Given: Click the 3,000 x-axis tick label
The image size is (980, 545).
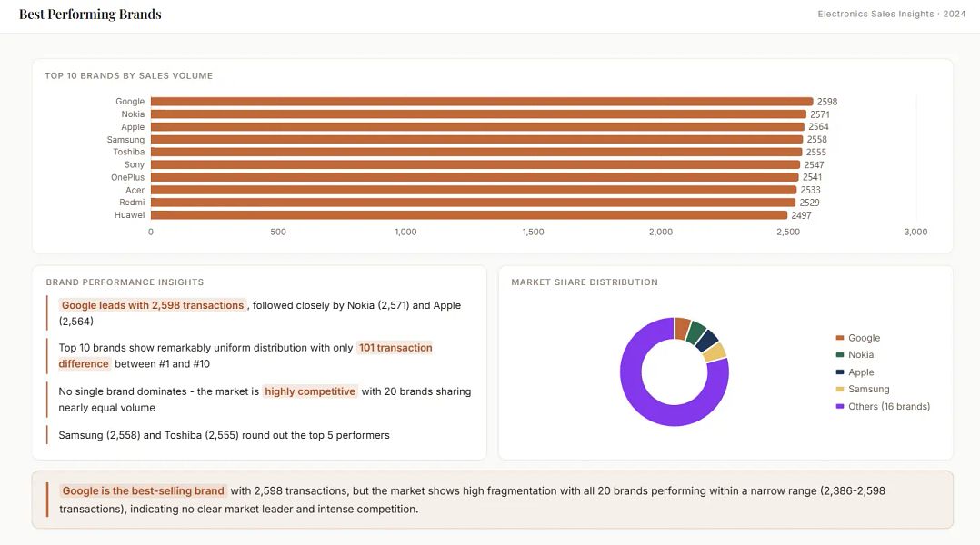Looking at the screenshot, I should pos(915,232).
